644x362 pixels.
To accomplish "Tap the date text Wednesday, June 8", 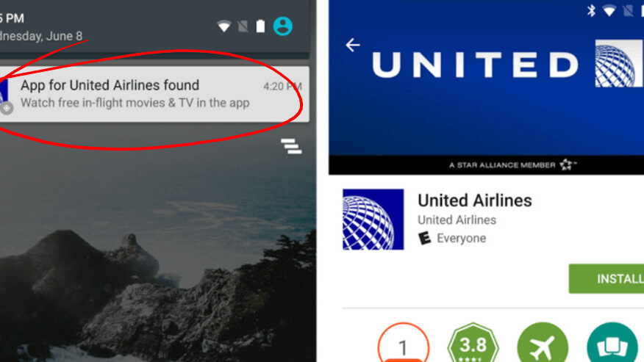I will 41,36.
